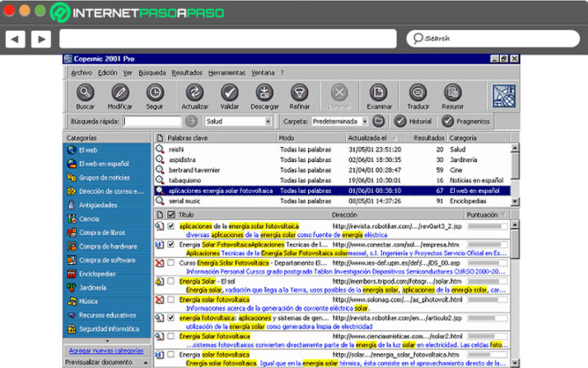Click the Buscar toolbar icon
Screen dimensions: 588x368
[85, 93]
